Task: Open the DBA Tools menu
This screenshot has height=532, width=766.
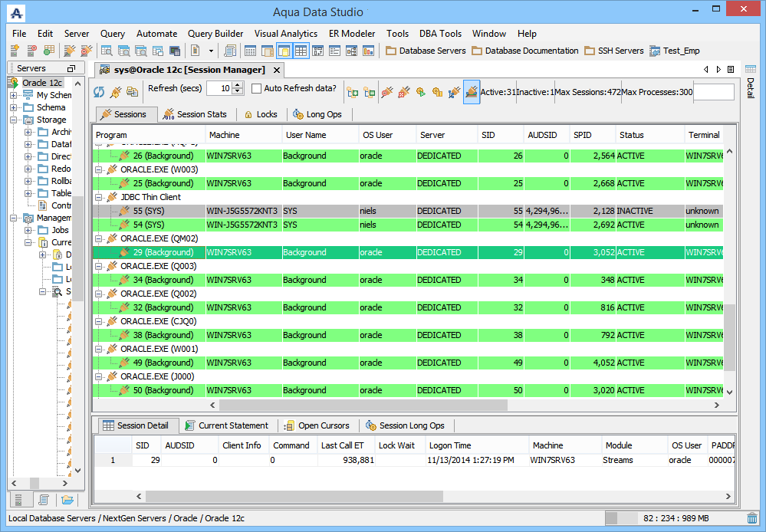Action: 440,34
